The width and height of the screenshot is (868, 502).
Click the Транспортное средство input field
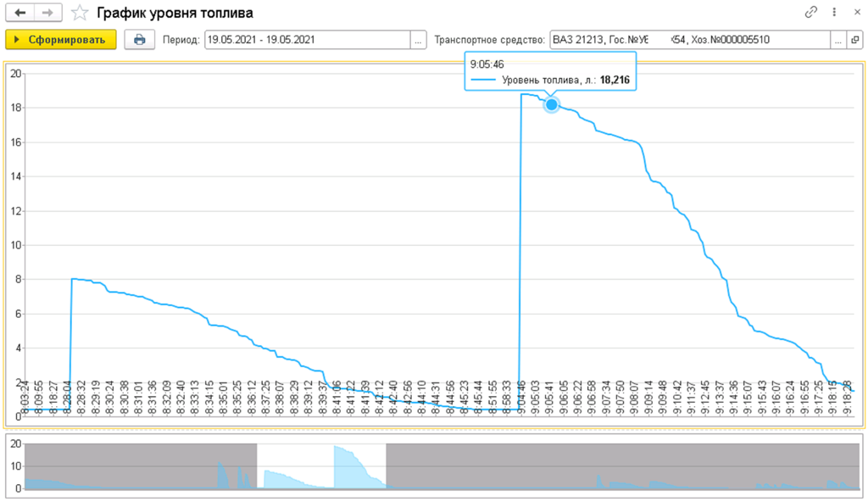pyautogui.click(x=688, y=40)
